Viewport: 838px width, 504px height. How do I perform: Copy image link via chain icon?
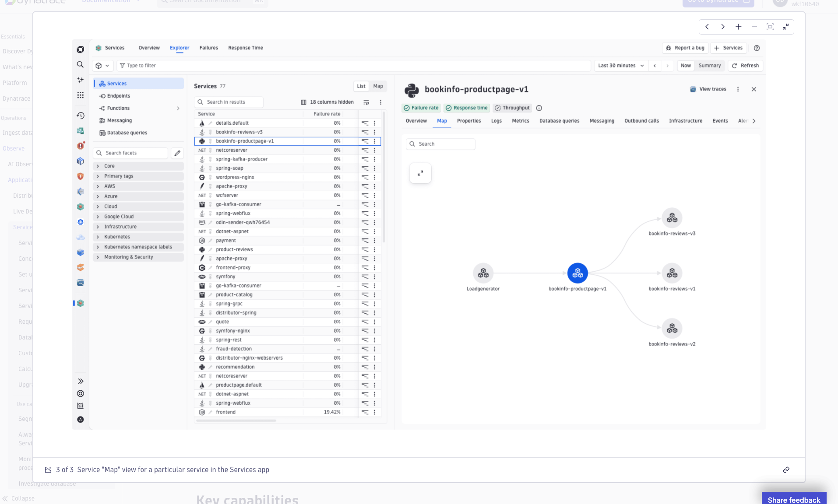[786, 470]
